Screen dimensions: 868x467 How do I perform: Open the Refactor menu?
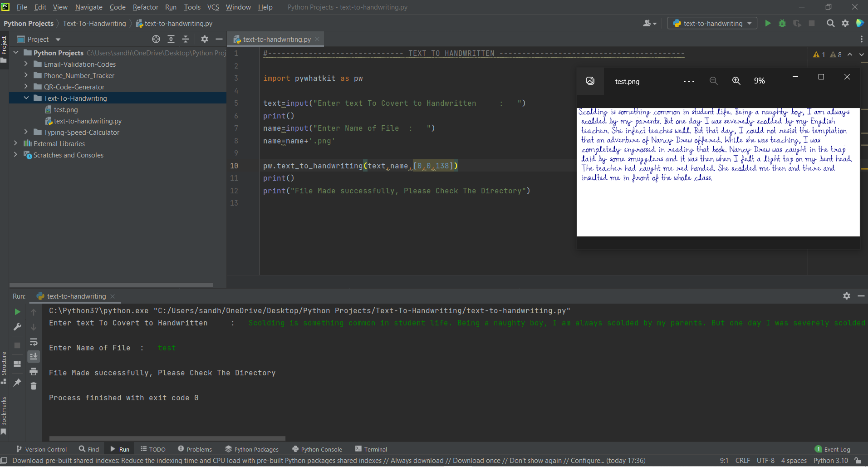pyautogui.click(x=146, y=7)
